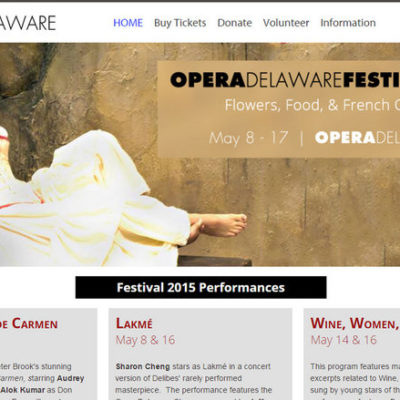Screen dimensions: 400x400
Task: Open the Carmen performance title
Action: point(29,324)
